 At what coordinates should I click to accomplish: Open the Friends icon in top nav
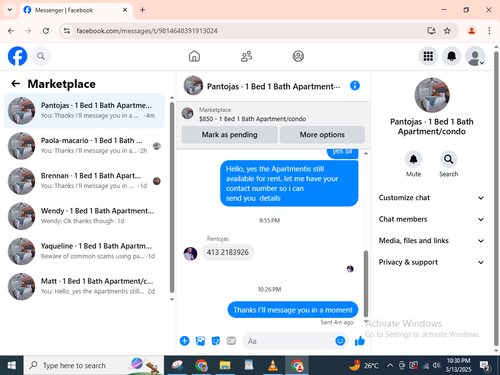coord(246,56)
